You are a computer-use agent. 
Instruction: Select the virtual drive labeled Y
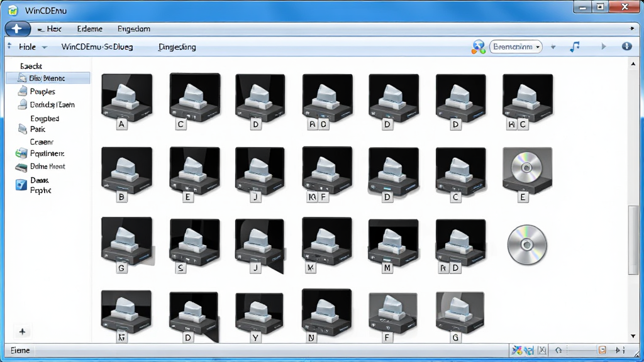coord(260,317)
